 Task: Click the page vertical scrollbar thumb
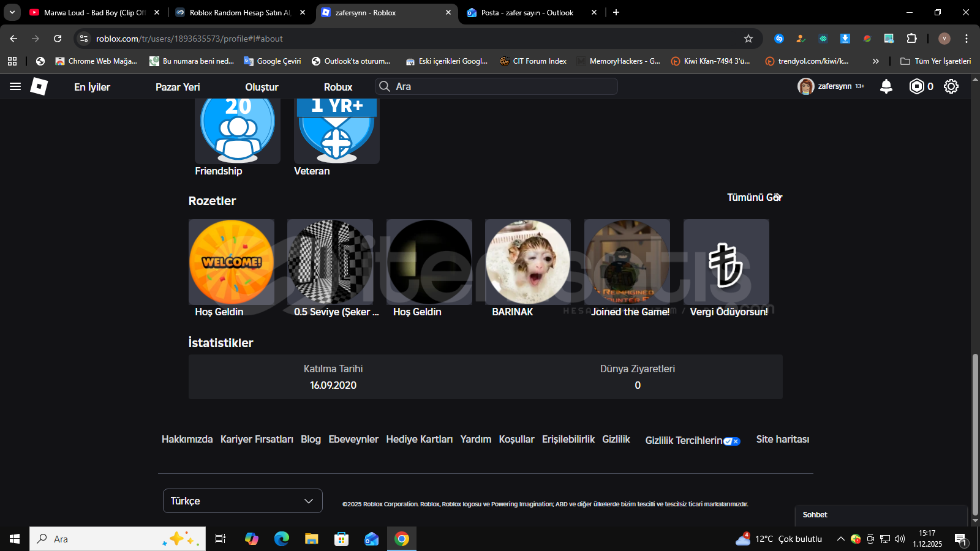point(975,435)
